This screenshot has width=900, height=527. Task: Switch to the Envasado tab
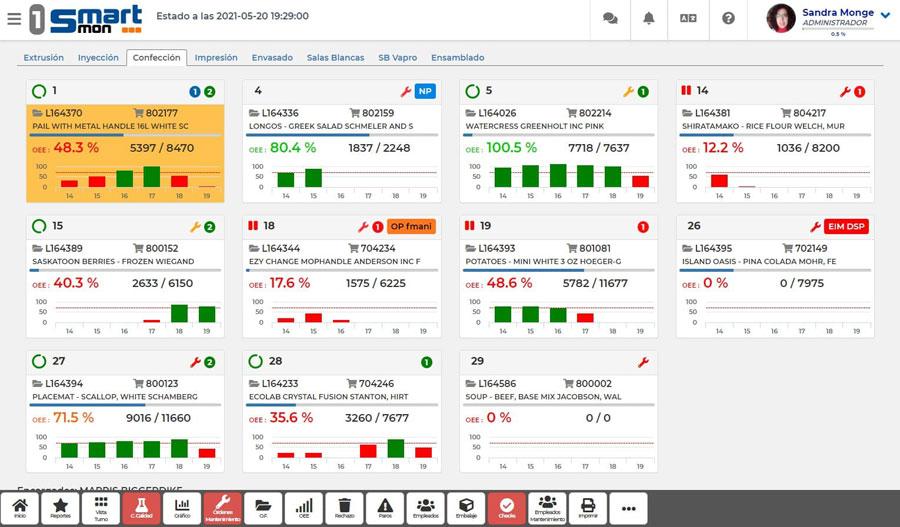tap(272, 57)
